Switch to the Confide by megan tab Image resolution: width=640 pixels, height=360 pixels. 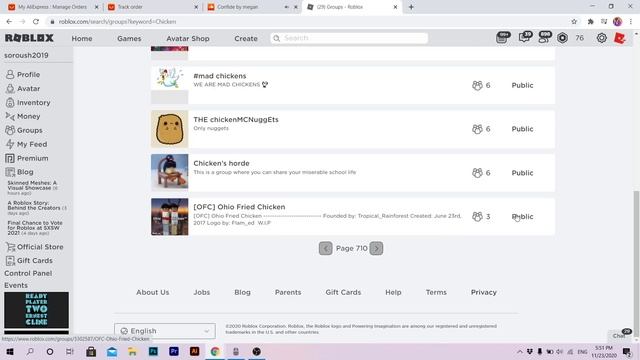(252, 7)
